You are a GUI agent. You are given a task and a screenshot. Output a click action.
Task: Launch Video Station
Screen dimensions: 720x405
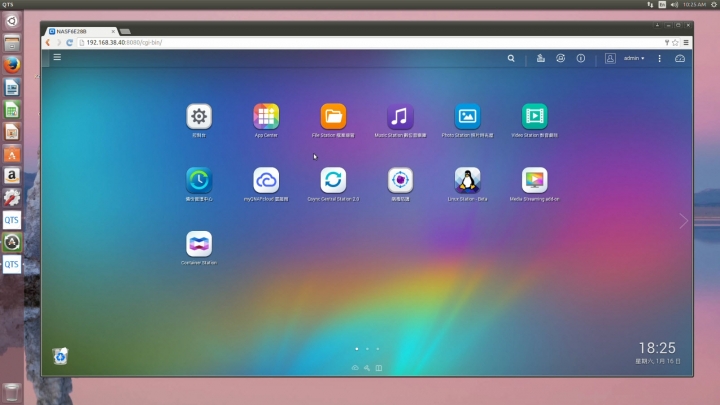(534, 116)
